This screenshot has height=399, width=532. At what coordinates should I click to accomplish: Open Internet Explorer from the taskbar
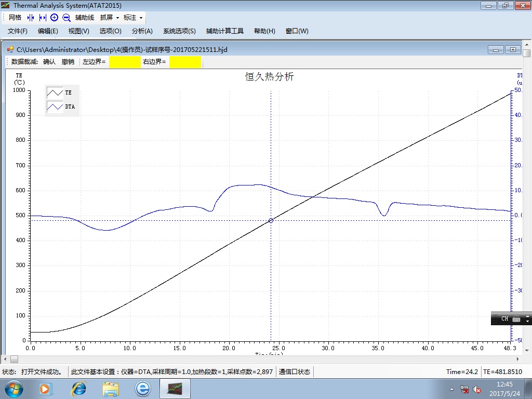click(x=79, y=388)
